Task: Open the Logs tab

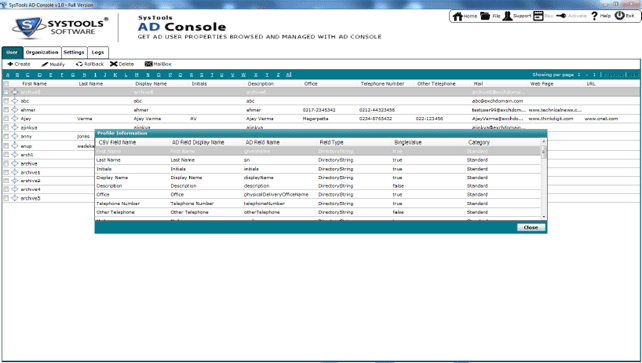Action: coord(97,52)
